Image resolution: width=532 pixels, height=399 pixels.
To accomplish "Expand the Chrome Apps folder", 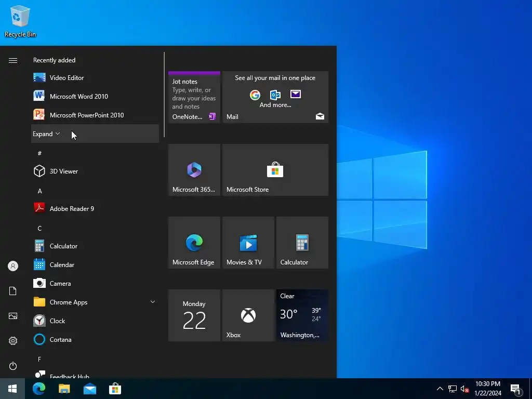I will pyautogui.click(x=95, y=302).
